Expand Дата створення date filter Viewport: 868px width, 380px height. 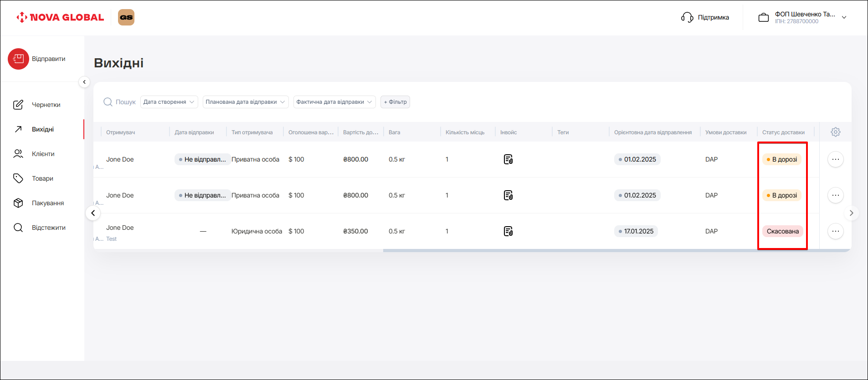[x=169, y=102]
